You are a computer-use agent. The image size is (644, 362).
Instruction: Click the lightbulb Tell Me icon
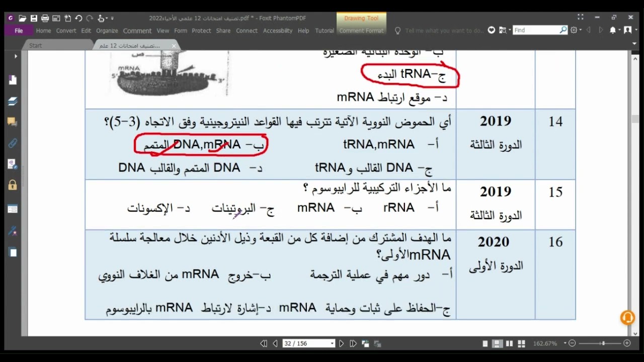point(397,31)
